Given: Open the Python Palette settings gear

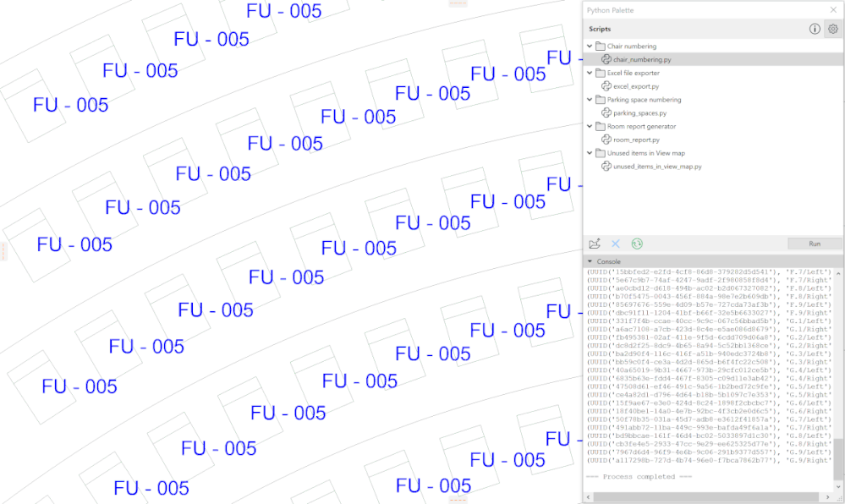Looking at the screenshot, I should [x=831, y=29].
